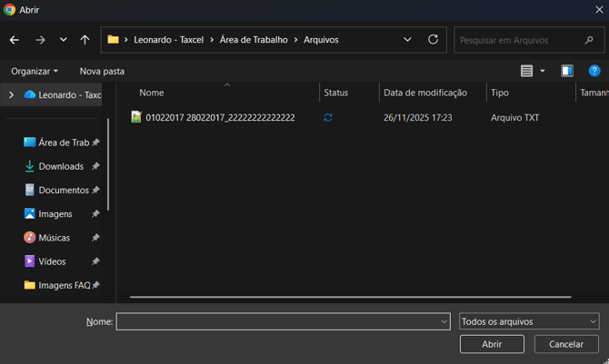Viewport: 609px width, 364px height.
Task: Click the help question mark icon
Action: (x=594, y=71)
